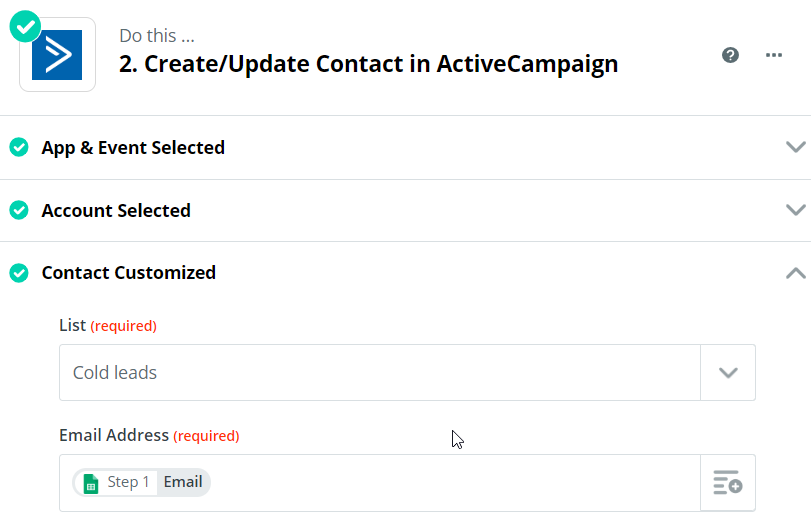The height and width of the screenshot is (524, 811).
Task: Click green check beside Contact Customized
Action: click(19, 273)
